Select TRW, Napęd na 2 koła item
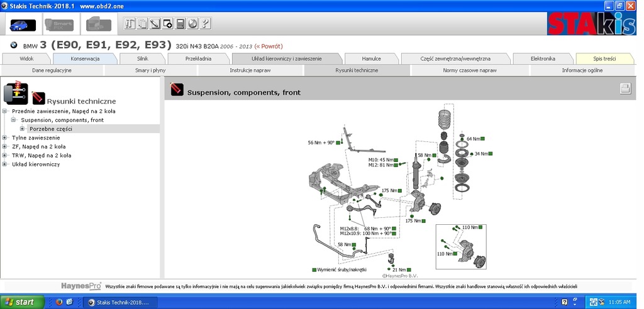 [x=42, y=156]
